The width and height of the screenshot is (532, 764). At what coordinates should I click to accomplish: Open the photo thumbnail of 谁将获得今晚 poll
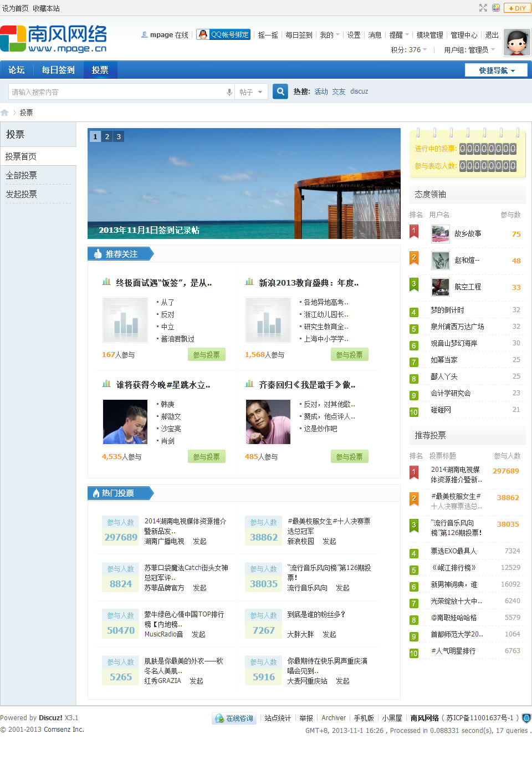tap(125, 422)
